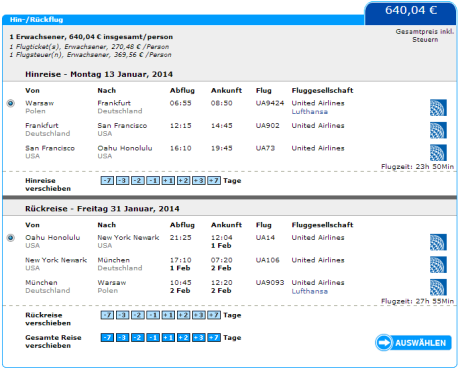Click the United Airlines logo for flight UA9424
The height and width of the screenshot is (369, 460).
pyautogui.click(x=438, y=108)
